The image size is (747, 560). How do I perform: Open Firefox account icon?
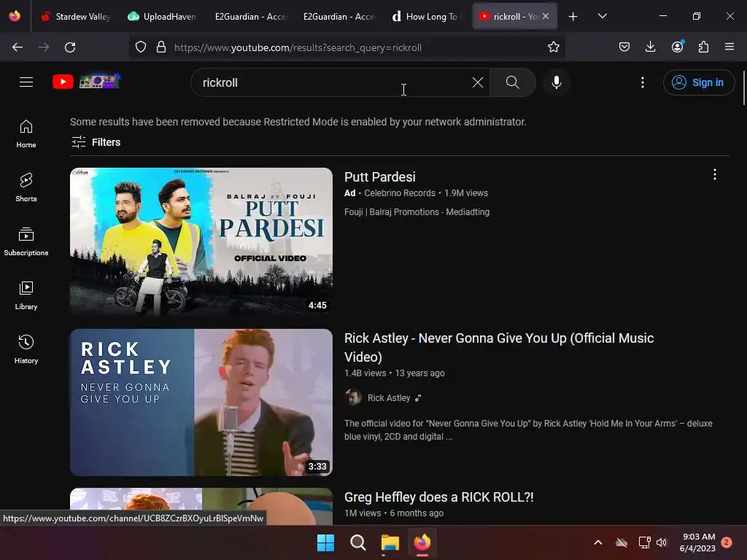tap(677, 47)
